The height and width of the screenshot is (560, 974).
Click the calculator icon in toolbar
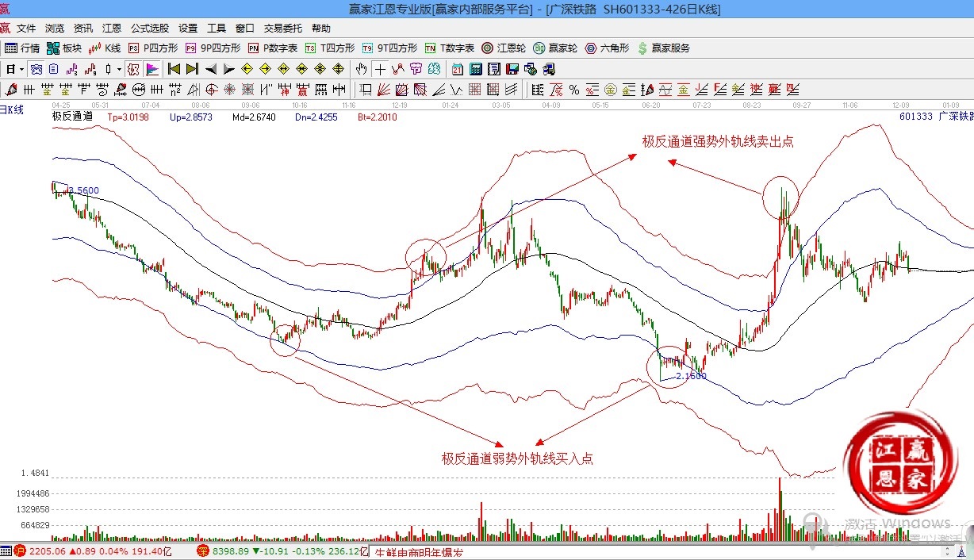pos(475,69)
